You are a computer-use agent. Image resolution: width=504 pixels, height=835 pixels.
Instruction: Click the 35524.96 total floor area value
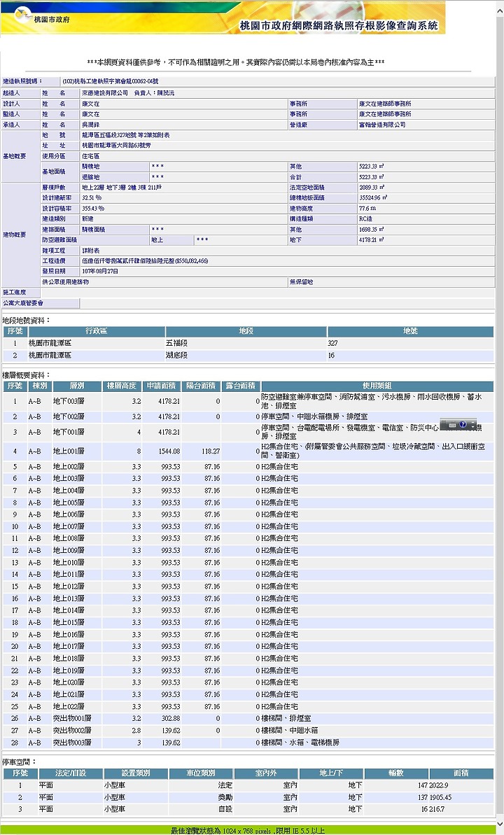pos(373,197)
